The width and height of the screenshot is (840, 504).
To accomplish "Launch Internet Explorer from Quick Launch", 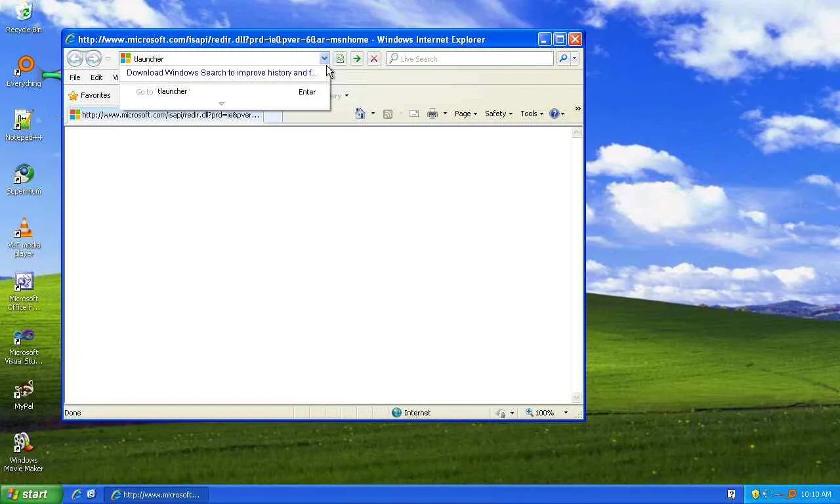I will click(76, 494).
